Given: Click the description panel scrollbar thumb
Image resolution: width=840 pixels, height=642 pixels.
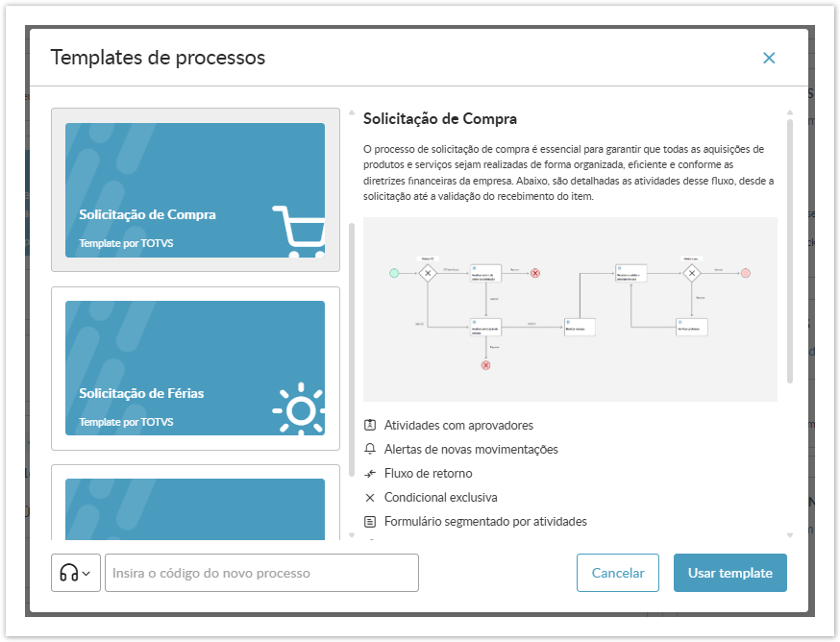Looking at the screenshot, I should click(790, 251).
